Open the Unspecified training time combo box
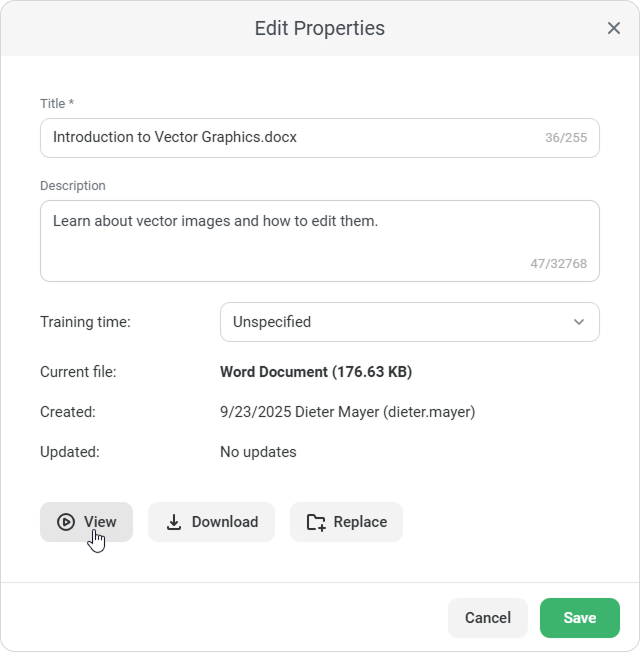The height and width of the screenshot is (652, 640). (x=400, y=322)
